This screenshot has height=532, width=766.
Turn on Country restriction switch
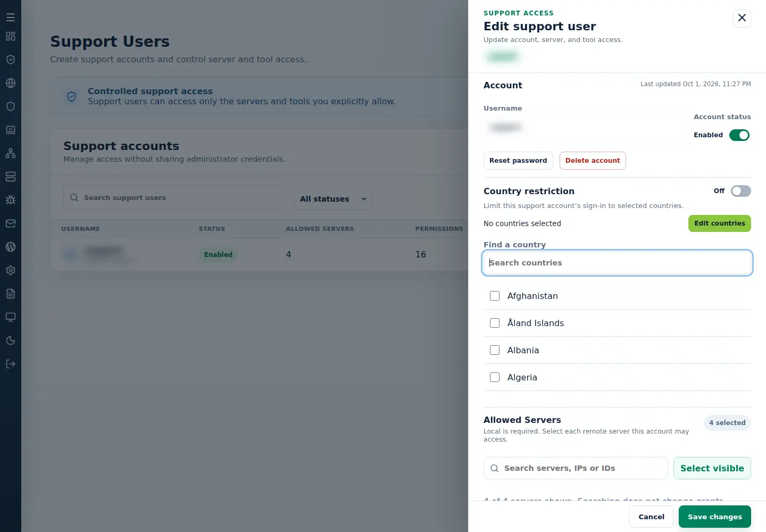tap(741, 191)
